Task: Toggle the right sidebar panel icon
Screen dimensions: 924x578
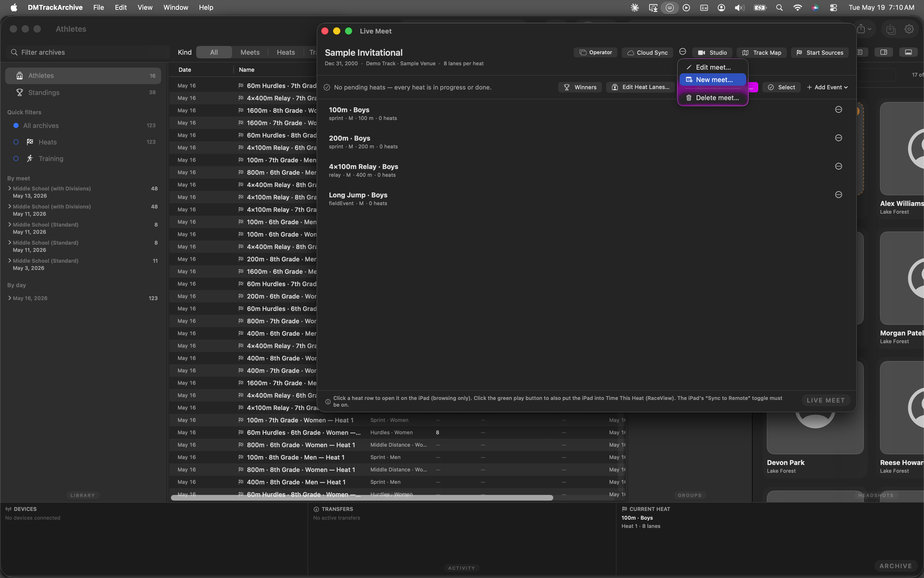Action: [884, 52]
